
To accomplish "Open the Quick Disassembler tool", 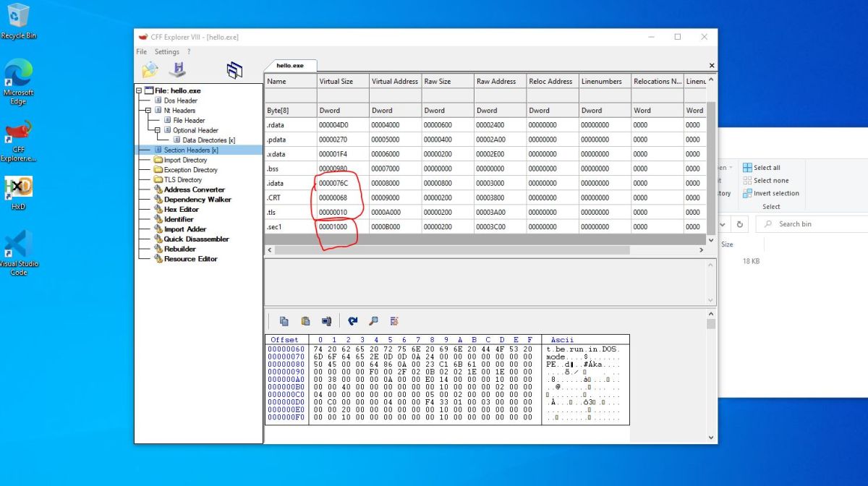I will click(x=196, y=239).
